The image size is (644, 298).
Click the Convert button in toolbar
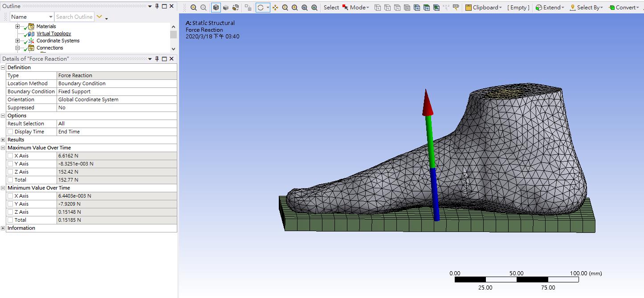625,8
